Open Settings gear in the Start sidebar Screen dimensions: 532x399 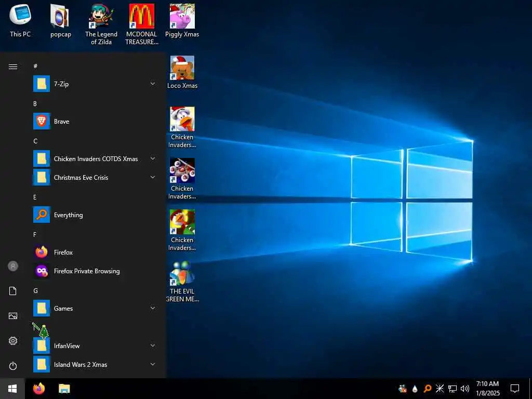13,341
